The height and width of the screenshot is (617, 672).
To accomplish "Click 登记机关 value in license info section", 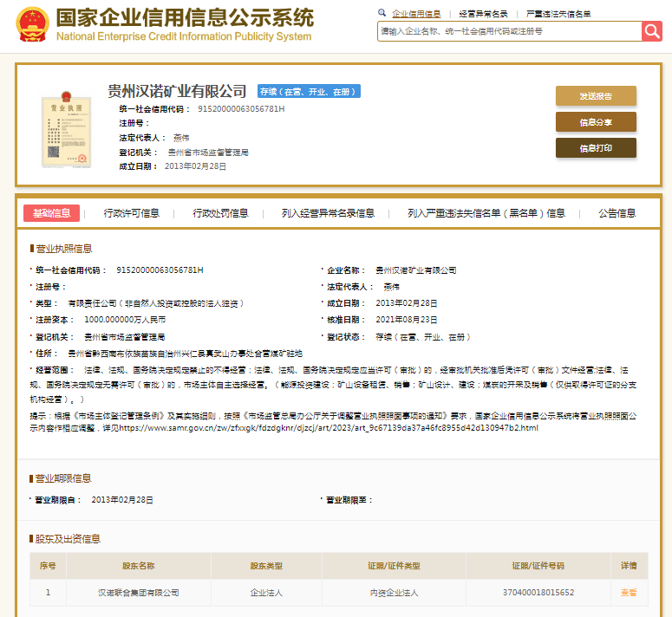I will [125, 337].
